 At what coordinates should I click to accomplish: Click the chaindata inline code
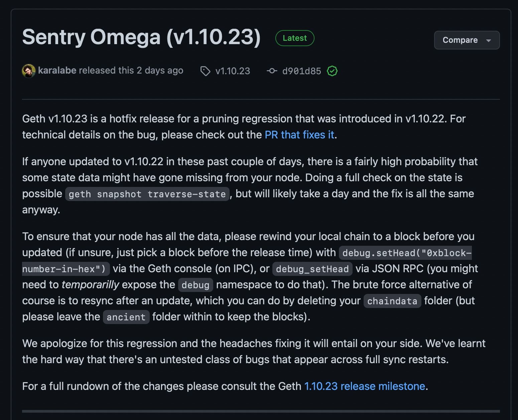coord(392,301)
